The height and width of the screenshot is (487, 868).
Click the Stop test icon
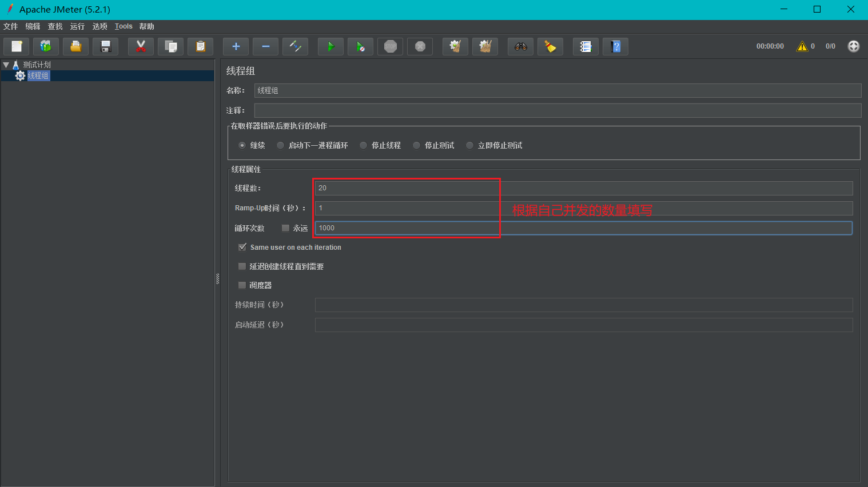point(390,46)
